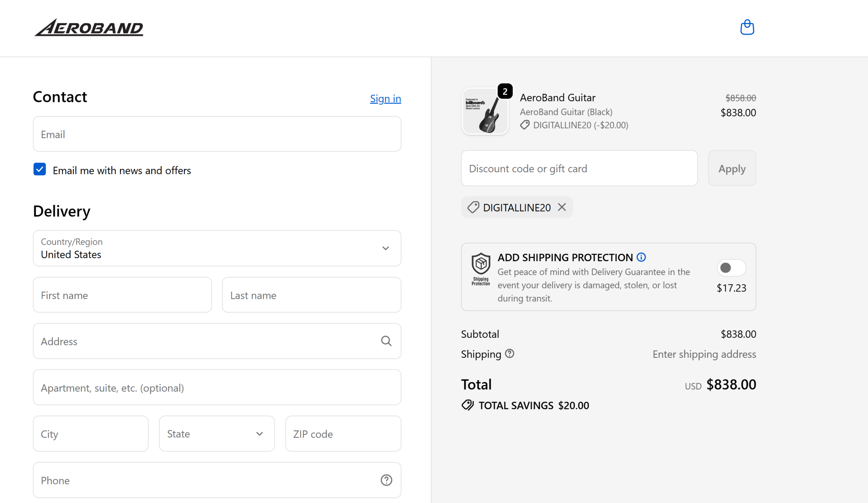The width and height of the screenshot is (868, 503).
Task: Open the phone field help icon
Action: coord(386,480)
